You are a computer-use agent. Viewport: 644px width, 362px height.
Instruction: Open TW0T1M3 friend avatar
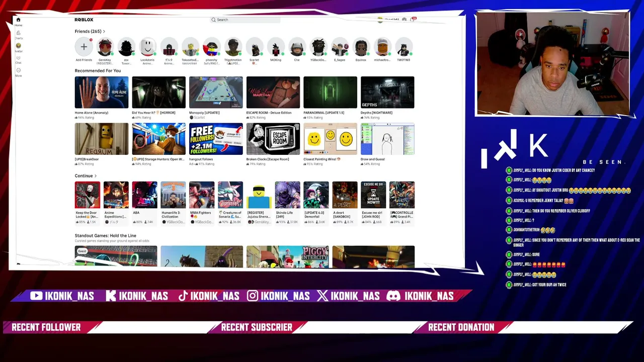tap(404, 47)
